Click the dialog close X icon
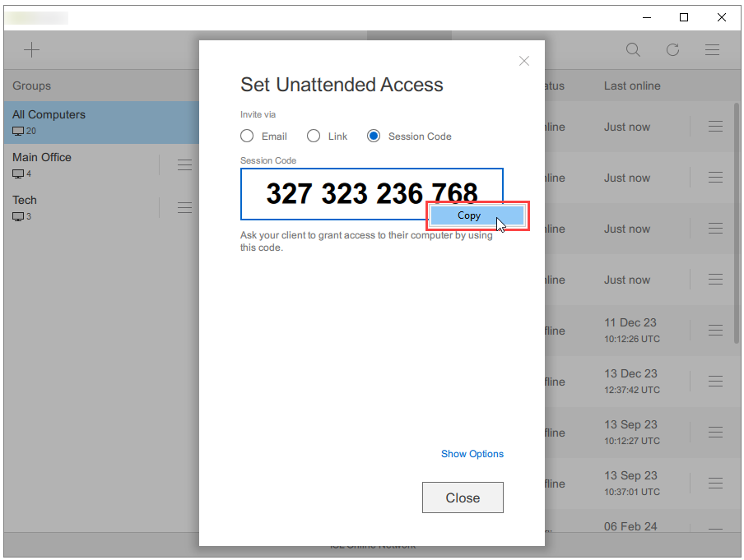 (524, 61)
